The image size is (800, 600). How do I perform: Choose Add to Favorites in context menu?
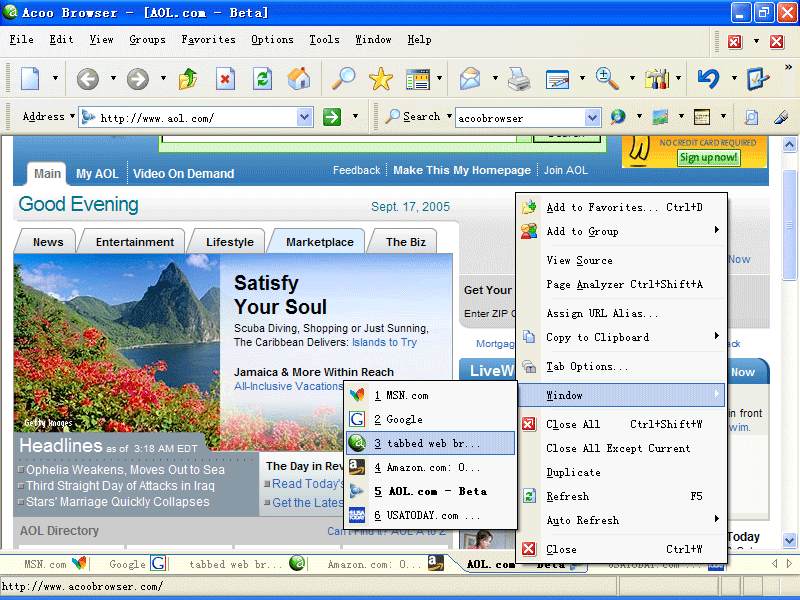[x=622, y=207]
